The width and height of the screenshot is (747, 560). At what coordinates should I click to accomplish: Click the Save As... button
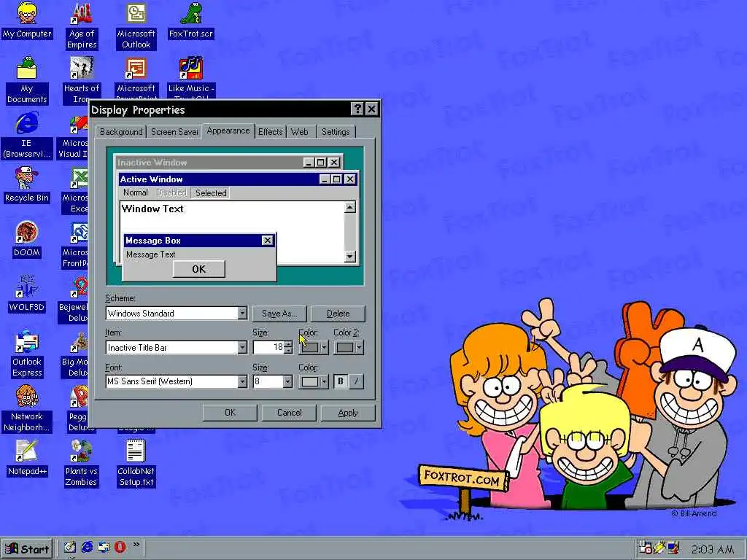pos(279,314)
